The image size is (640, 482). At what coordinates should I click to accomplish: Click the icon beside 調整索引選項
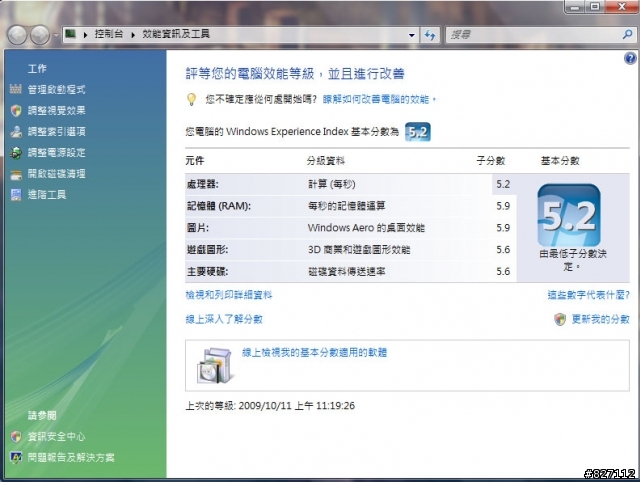pyautogui.click(x=16, y=131)
